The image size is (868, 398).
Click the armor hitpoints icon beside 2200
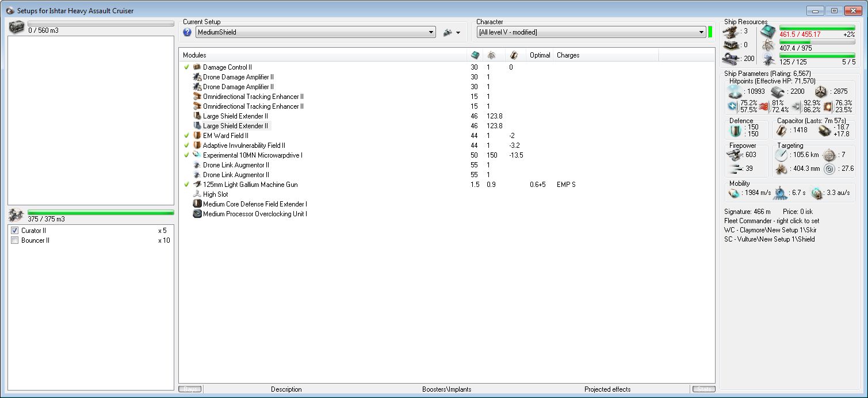tap(777, 91)
